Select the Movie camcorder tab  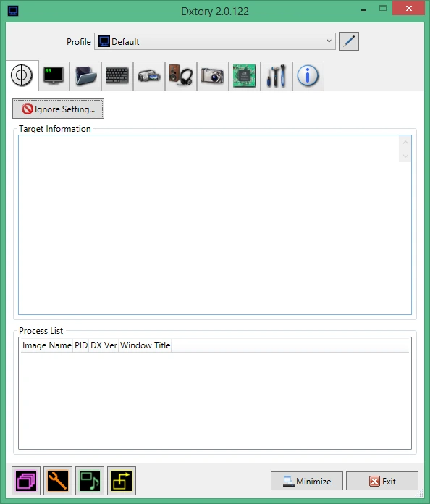click(149, 76)
